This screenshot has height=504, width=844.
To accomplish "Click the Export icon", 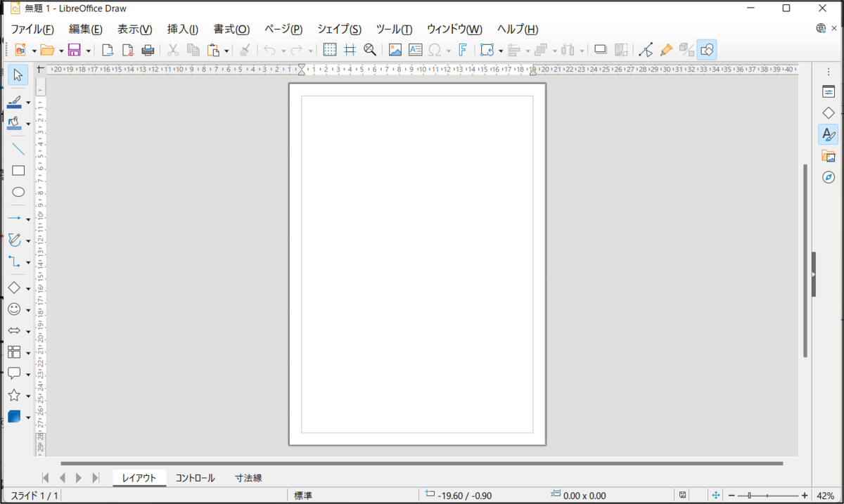I will (x=108, y=50).
